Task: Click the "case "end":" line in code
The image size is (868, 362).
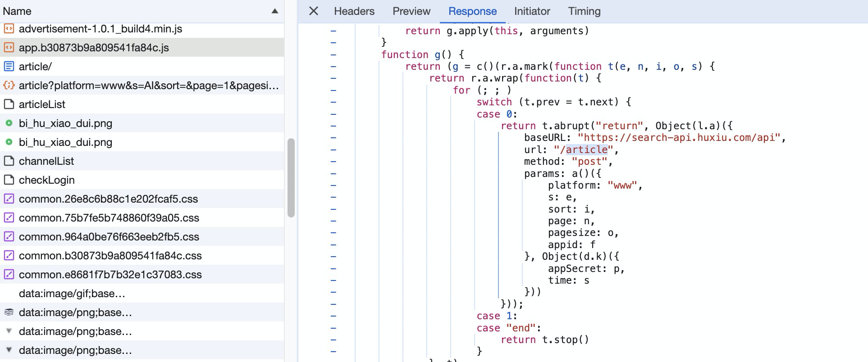Action: pyautogui.click(x=509, y=328)
